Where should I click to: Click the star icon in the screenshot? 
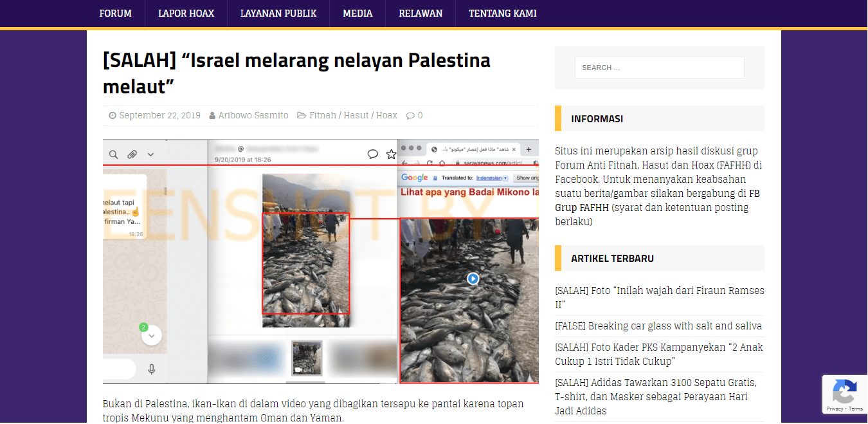[x=391, y=154]
